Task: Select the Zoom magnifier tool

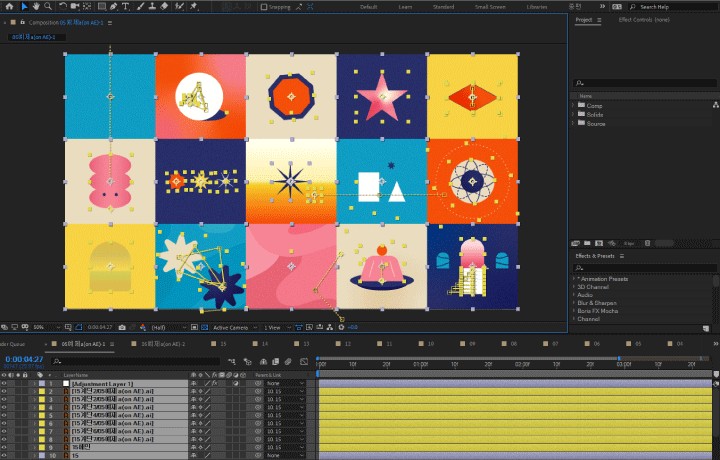Action: 48,6
